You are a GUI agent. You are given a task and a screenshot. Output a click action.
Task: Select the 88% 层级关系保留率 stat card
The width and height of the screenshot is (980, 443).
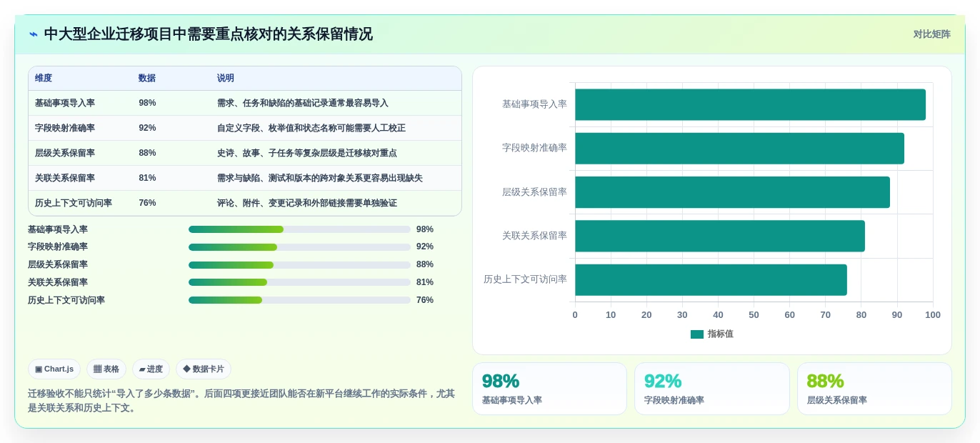[x=874, y=389]
